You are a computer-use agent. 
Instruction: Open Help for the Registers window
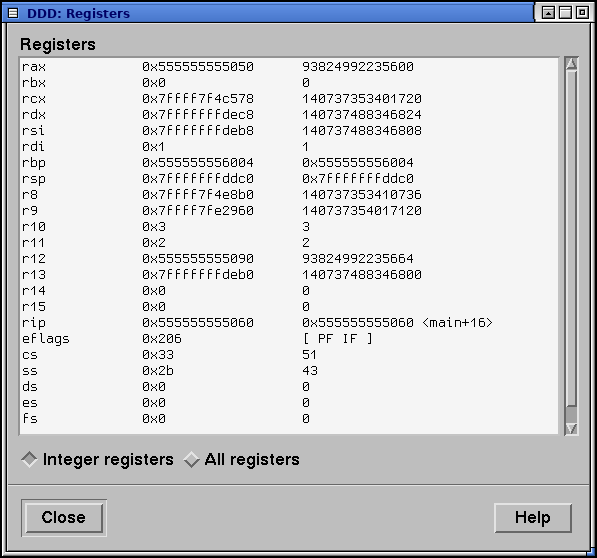point(533,518)
